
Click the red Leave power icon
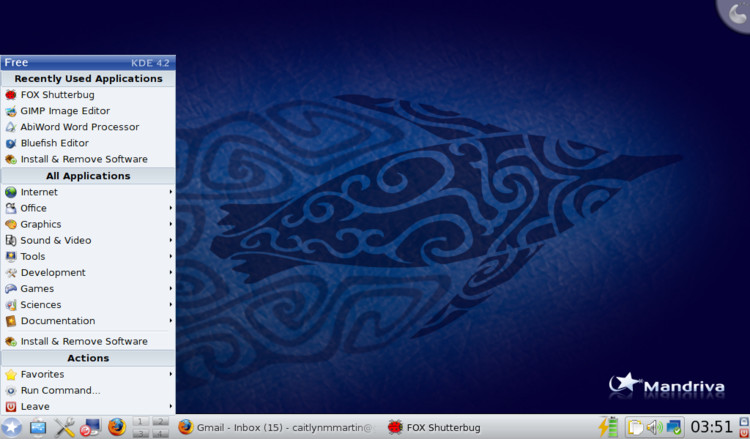11,406
